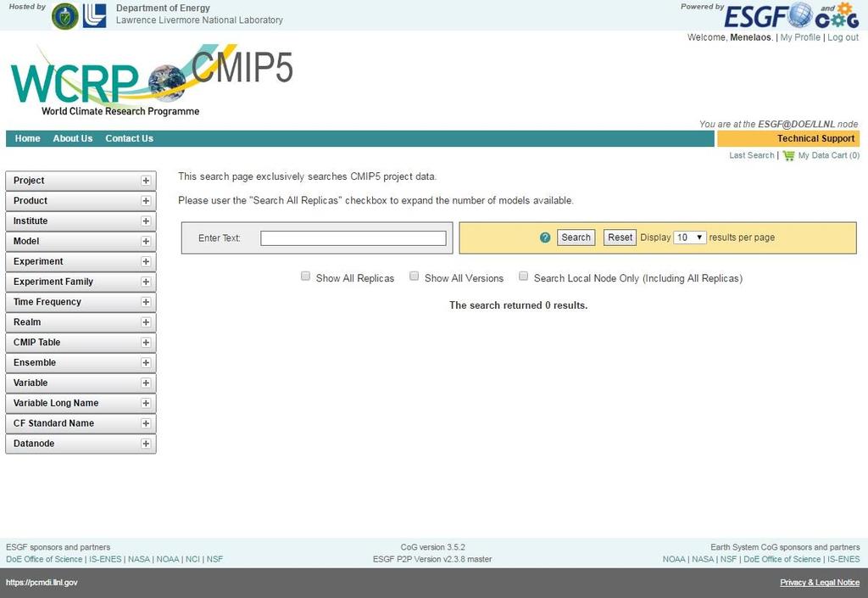Viewport: 868px width, 598px height.
Task: Open About Us in navigation bar
Action: pos(73,138)
